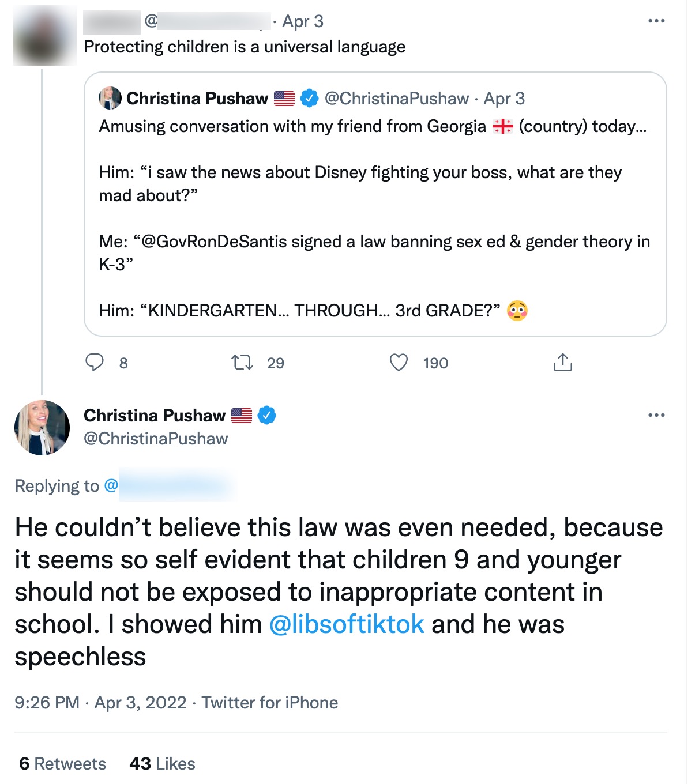The width and height of the screenshot is (699, 784).
Task: Open the quoted tweet about Georgia friend
Action: [x=375, y=219]
